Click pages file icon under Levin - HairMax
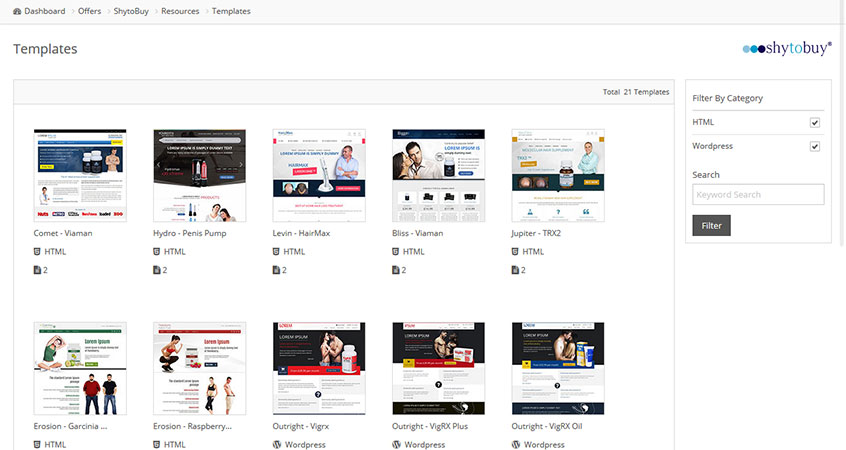Image resolution: width=846 pixels, height=450 pixels. pos(276,270)
